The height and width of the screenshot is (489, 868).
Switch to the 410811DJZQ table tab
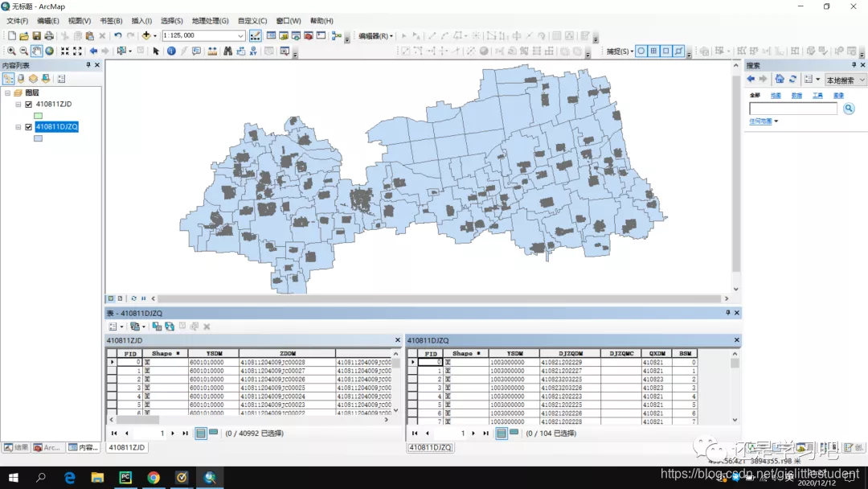point(431,447)
